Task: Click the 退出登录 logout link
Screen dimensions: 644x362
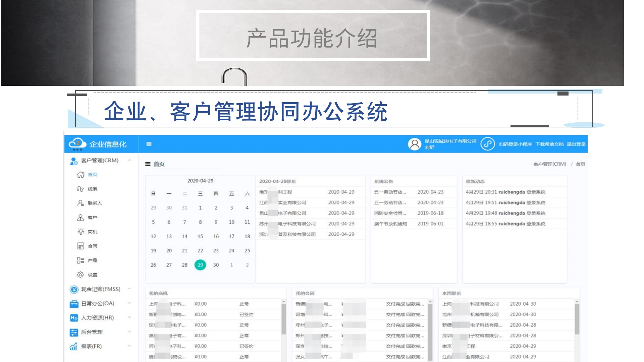Action: coord(576,144)
